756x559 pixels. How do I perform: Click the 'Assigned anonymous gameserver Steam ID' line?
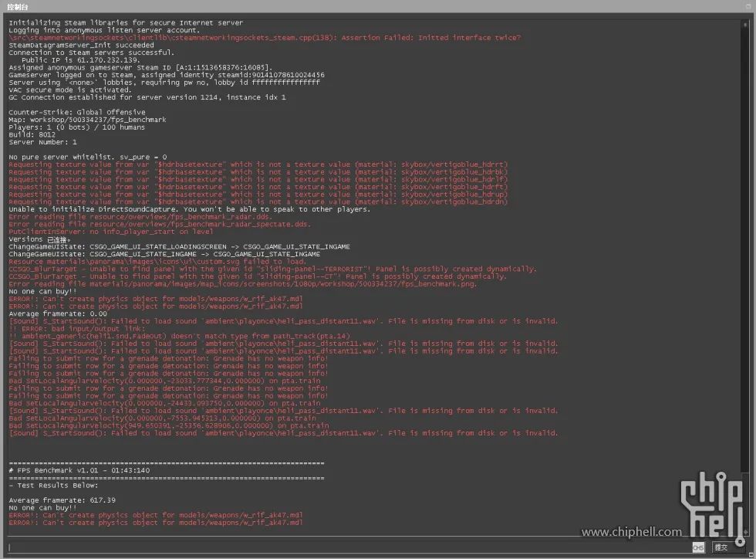[x=140, y=68]
